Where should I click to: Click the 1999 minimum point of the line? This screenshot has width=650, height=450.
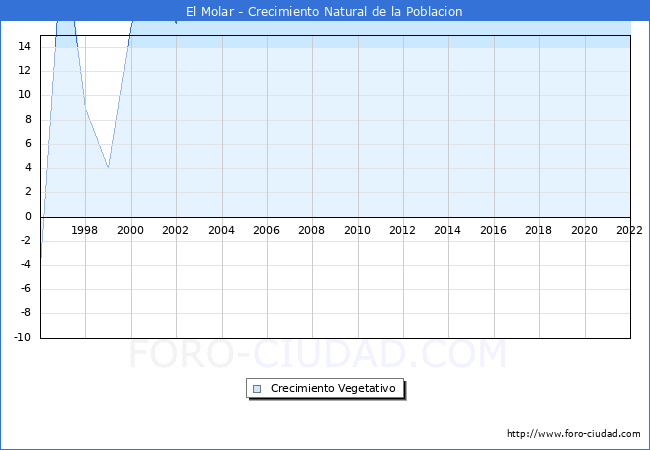click(x=108, y=167)
